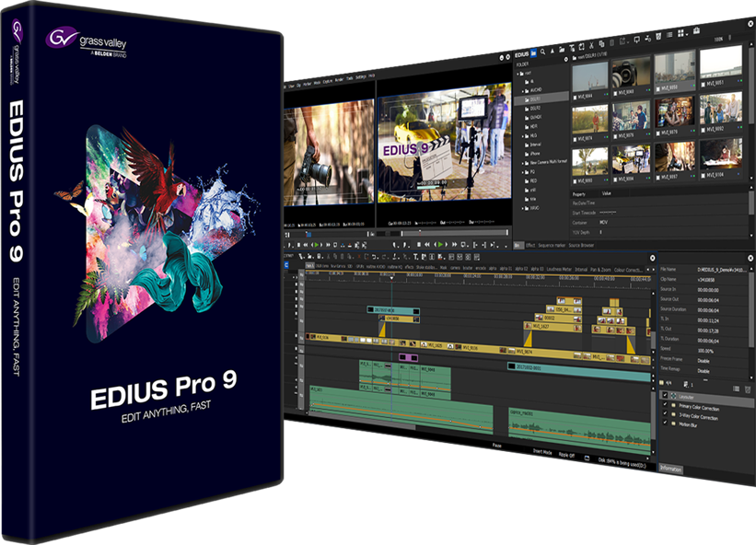Tick the checkbox of clip MVI_9051

pyautogui.click(x=703, y=83)
